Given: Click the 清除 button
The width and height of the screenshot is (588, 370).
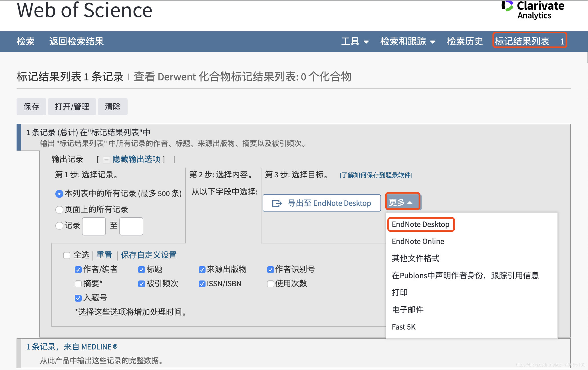Looking at the screenshot, I should [112, 107].
